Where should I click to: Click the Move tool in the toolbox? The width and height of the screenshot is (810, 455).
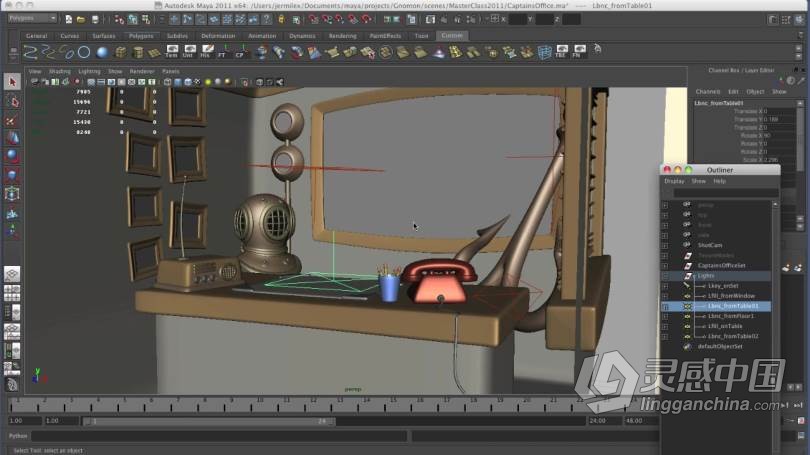(x=12, y=138)
